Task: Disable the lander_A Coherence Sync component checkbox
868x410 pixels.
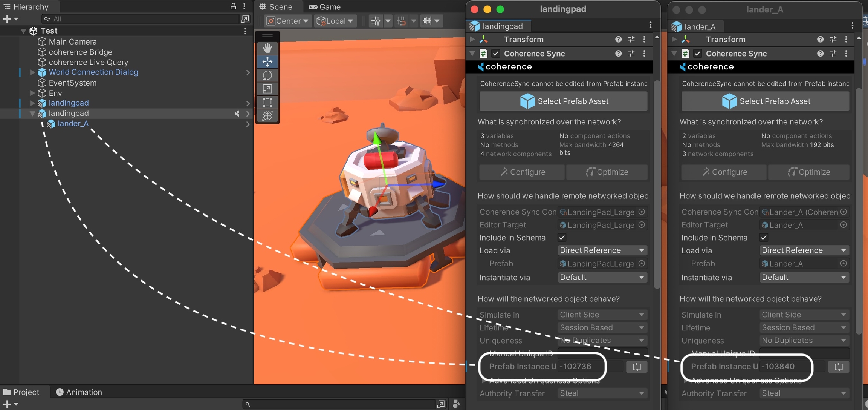Action: coord(697,54)
